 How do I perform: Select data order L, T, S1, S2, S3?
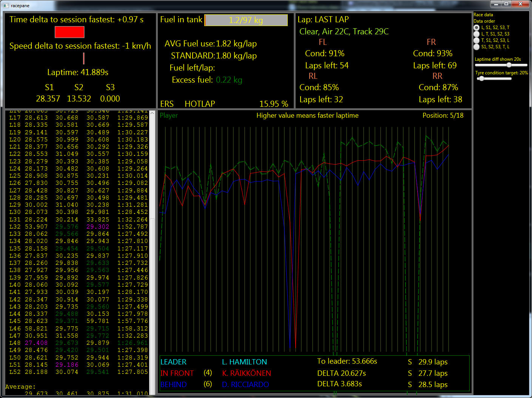(x=477, y=34)
